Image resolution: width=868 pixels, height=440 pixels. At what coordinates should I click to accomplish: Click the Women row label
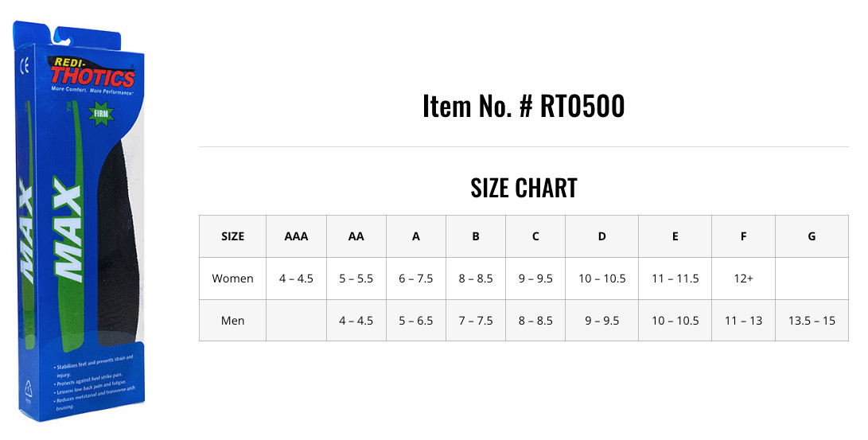point(232,278)
